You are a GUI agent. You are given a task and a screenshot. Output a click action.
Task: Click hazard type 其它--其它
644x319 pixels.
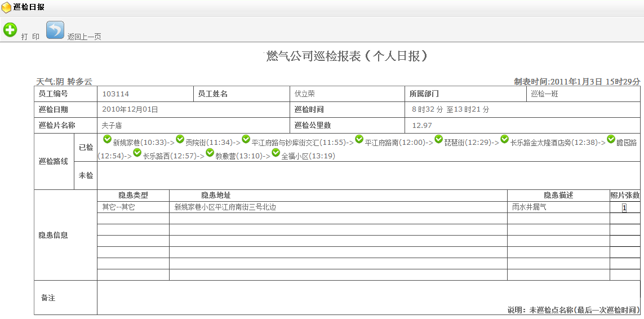(x=118, y=207)
